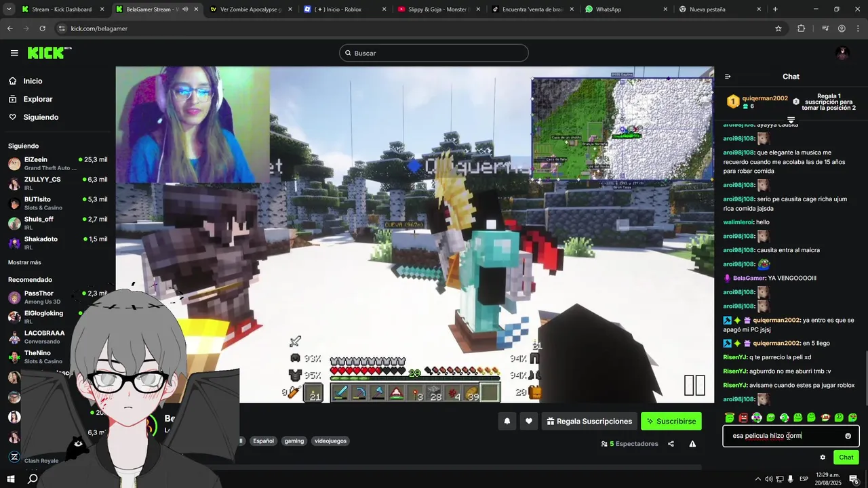Open the emoji picker in chat input
The height and width of the screenshot is (488, 868).
pos(848,436)
